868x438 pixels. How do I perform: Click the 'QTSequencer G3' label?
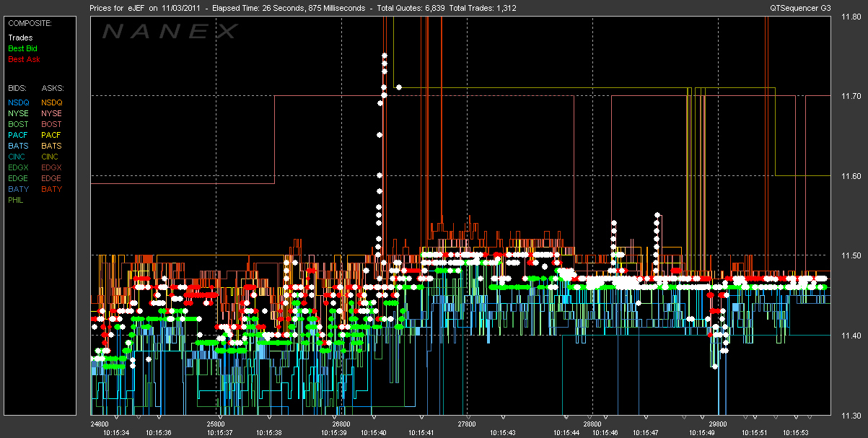point(799,8)
